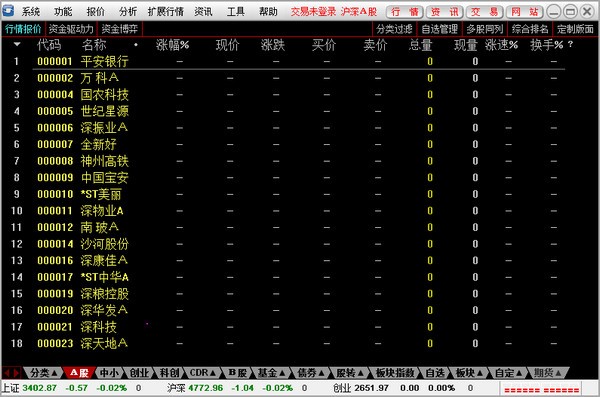This screenshot has height=397, width=600.
Task: Open the 工具 menu
Action: pos(236,11)
